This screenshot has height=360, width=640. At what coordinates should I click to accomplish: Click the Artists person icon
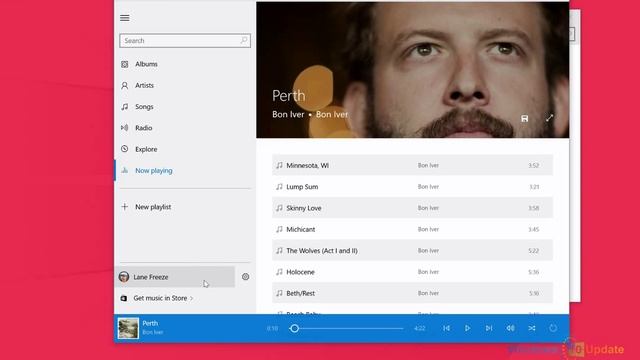[x=125, y=85]
